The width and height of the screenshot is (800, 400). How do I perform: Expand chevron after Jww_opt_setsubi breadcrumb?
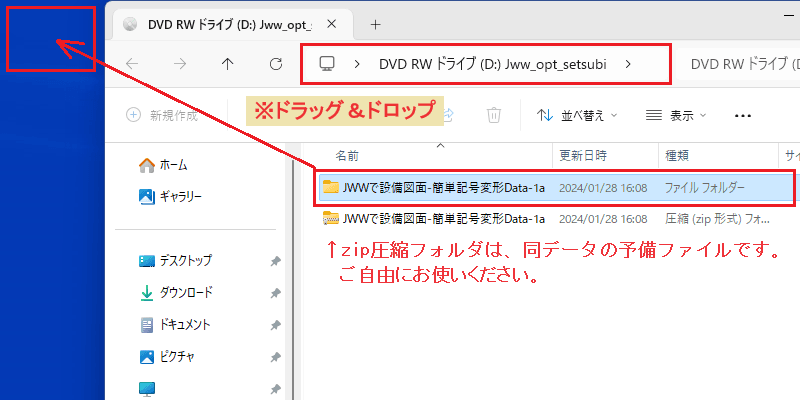(x=628, y=64)
